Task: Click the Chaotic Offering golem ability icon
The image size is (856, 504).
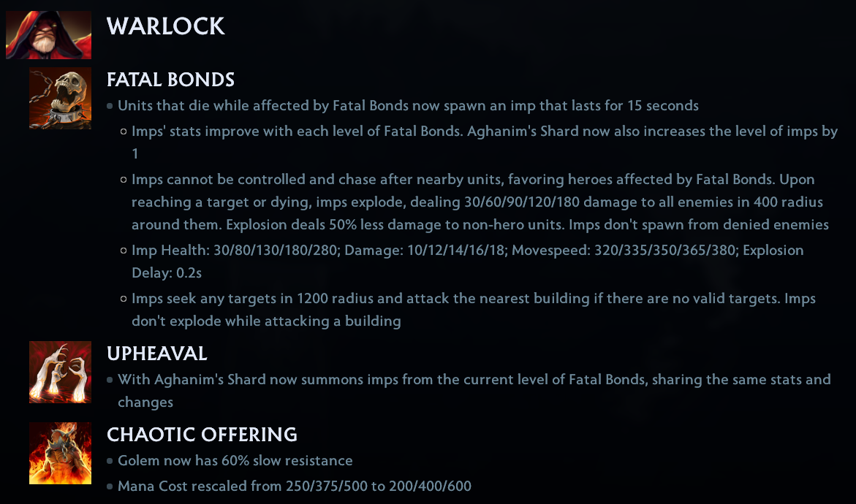Action: pos(60,453)
